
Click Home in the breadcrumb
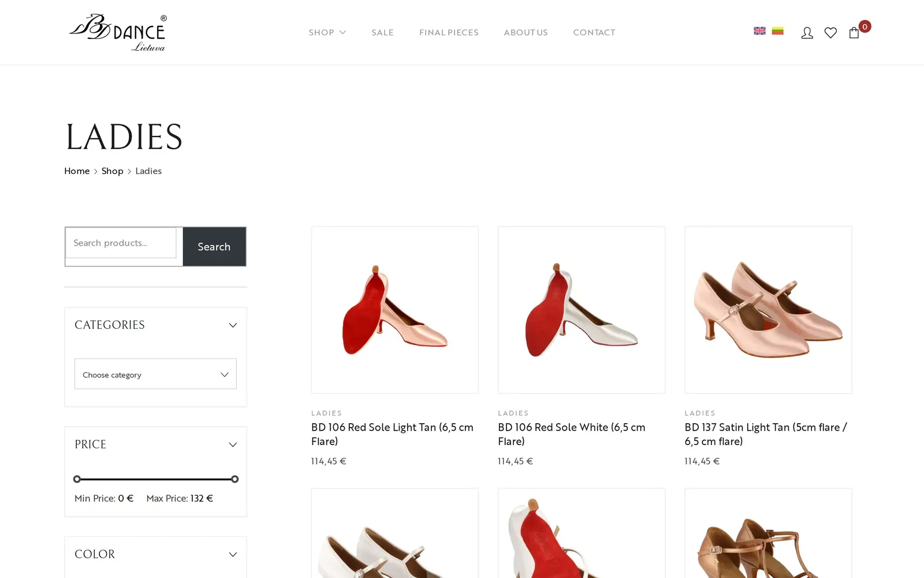pos(77,171)
